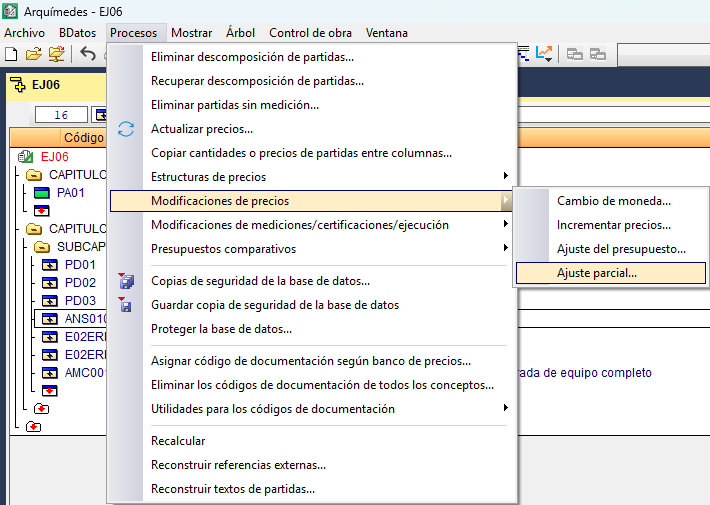Click the Actualizar precios refresh icon
710x505 pixels.
click(x=126, y=129)
